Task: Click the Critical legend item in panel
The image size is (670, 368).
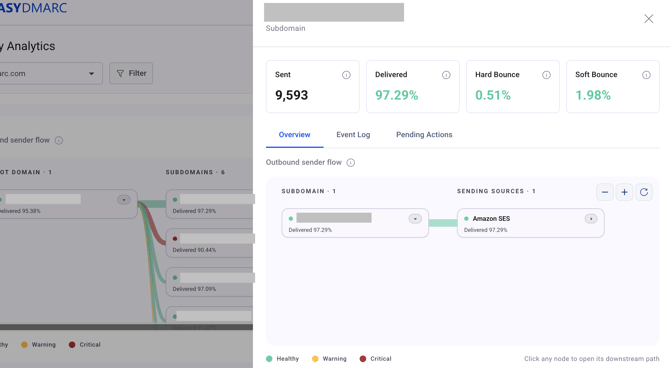Action: point(376,359)
